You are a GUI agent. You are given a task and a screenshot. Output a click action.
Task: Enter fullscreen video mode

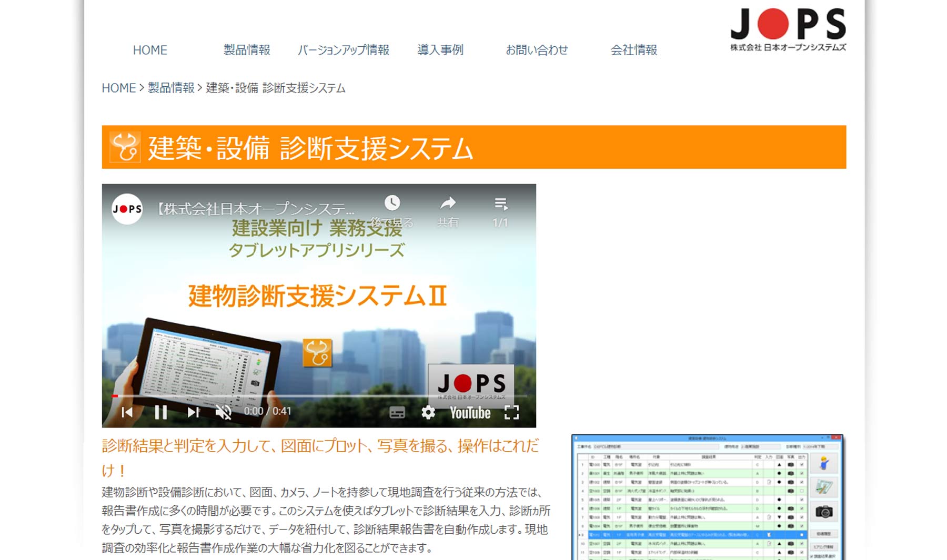point(511,413)
